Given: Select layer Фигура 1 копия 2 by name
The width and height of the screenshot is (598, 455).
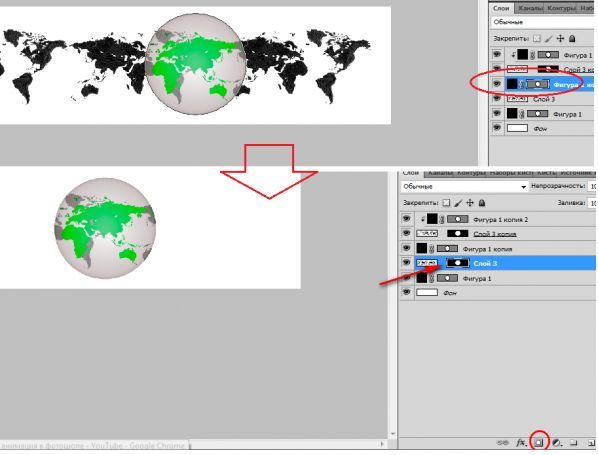Looking at the screenshot, I should tap(500, 220).
